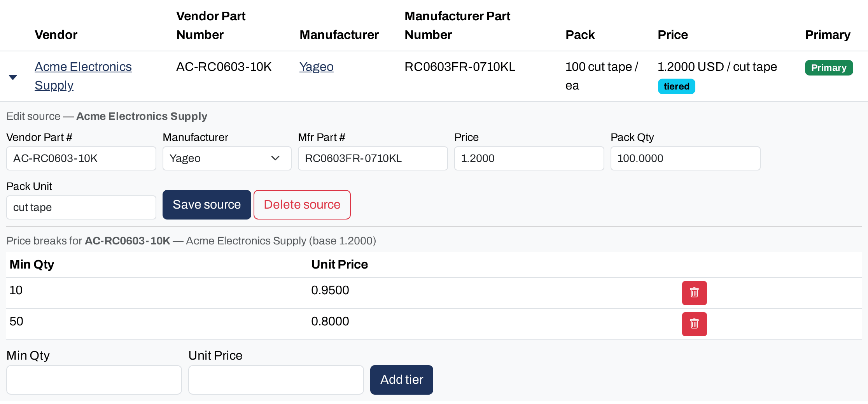Focus the Pack Qty field showing 100.0000
This screenshot has width=868, height=404.
pos(685,158)
